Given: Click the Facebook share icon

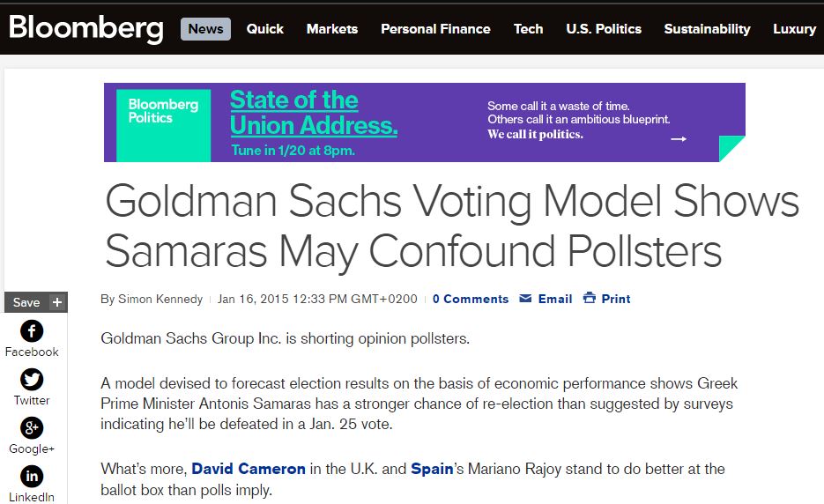Looking at the screenshot, I should [x=32, y=331].
